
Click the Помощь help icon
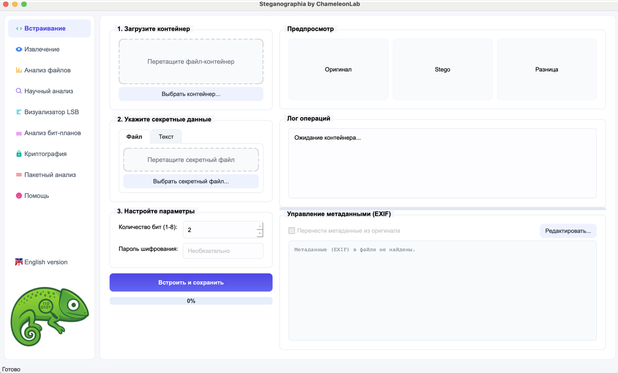coord(19,196)
